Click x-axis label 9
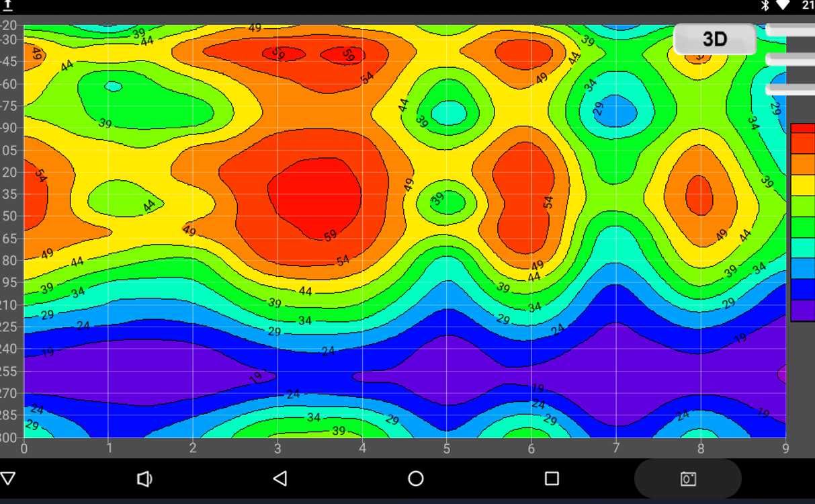Image resolution: width=815 pixels, height=504 pixels. (x=785, y=448)
